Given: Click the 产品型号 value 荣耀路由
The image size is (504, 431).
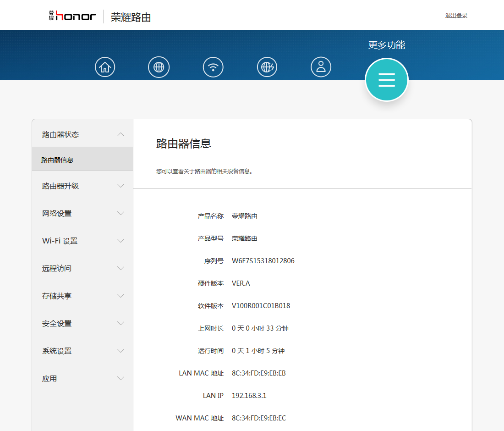Looking at the screenshot, I should pyautogui.click(x=245, y=238).
